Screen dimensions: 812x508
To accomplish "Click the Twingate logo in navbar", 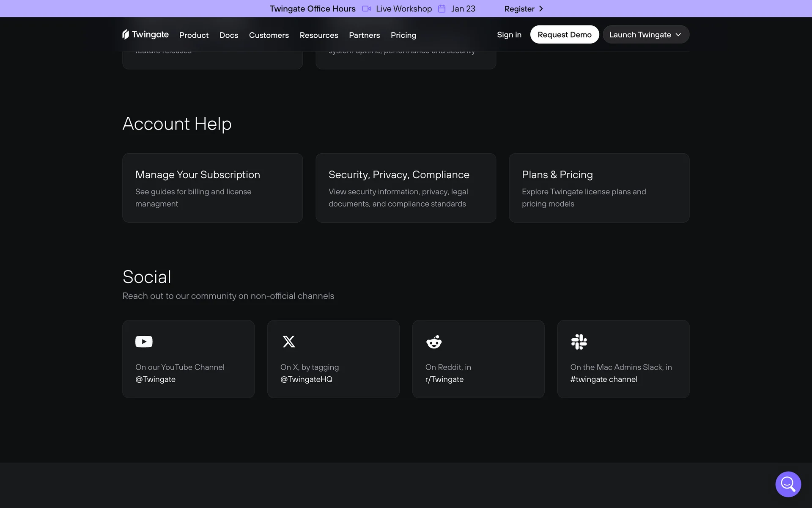I will click(145, 35).
